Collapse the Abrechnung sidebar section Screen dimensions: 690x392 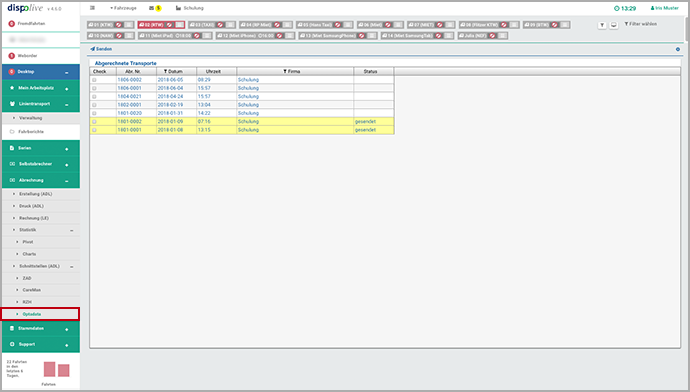pyautogui.click(x=40, y=180)
